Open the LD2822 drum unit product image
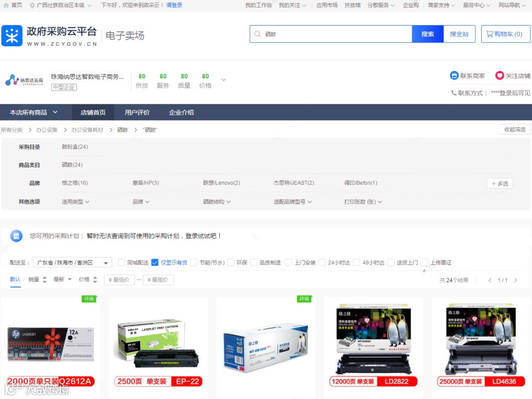The height and width of the screenshot is (399, 532). (373, 344)
